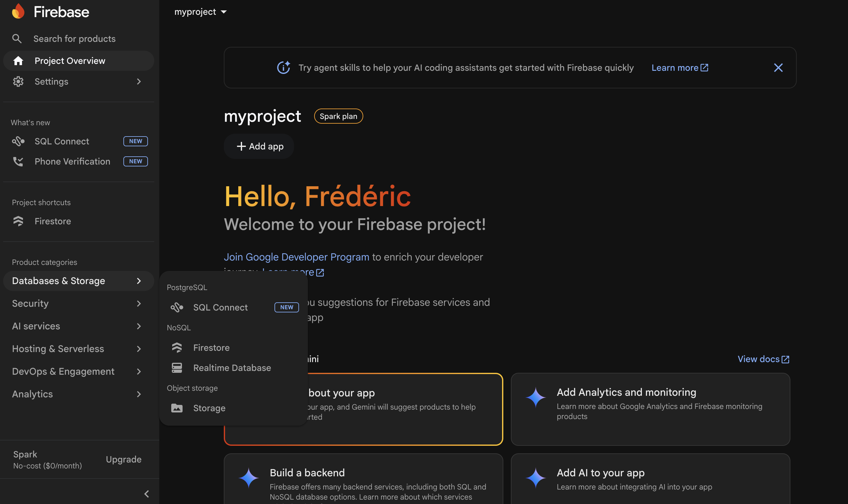Expand the Analytics category
This screenshot has height=504, width=848.
pos(79,394)
